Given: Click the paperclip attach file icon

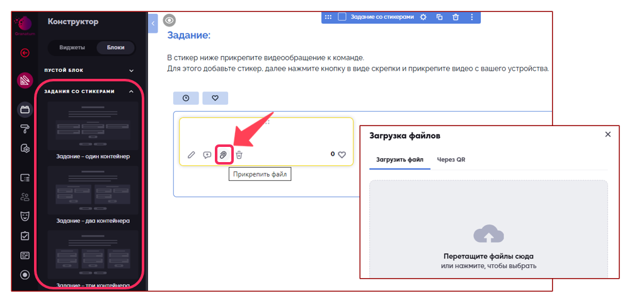Looking at the screenshot, I should tap(223, 154).
